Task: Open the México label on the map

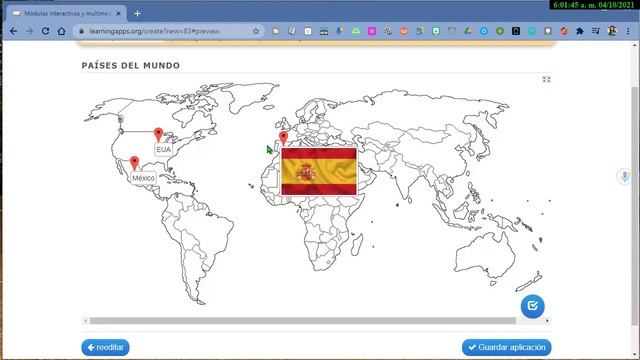Action: coord(143,178)
